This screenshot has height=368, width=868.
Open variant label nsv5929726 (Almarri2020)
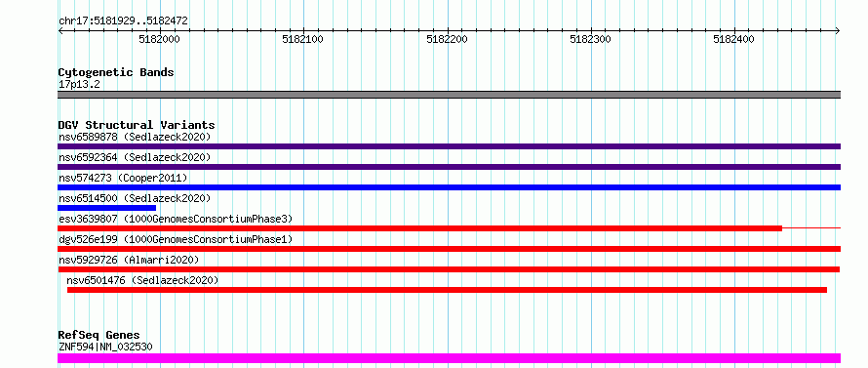129,260
